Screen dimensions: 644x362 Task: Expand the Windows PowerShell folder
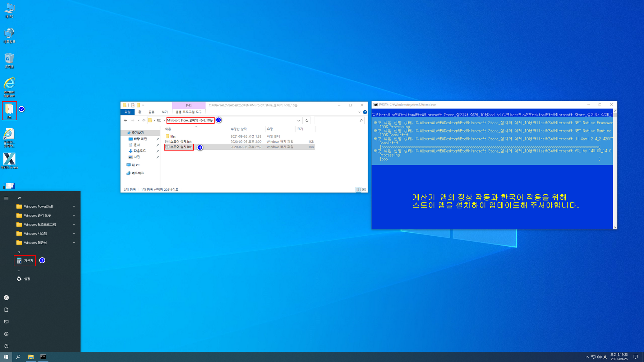pyautogui.click(x=47, y=206)
